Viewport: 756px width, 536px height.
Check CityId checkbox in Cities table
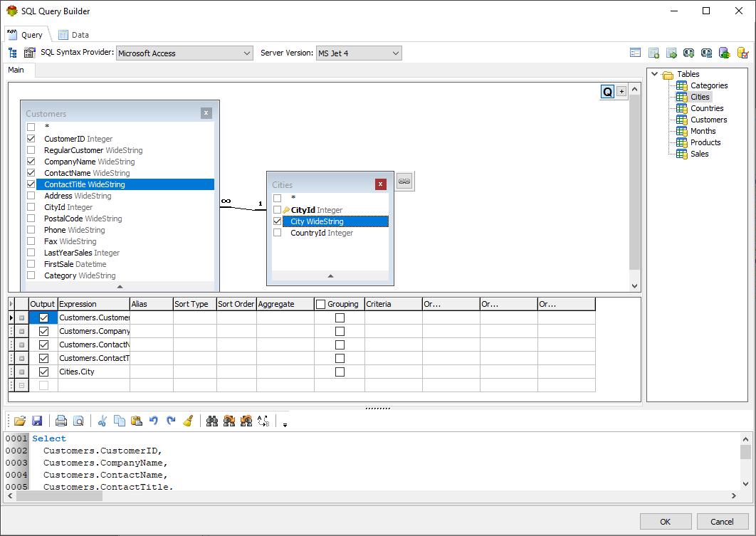(277, 210)
